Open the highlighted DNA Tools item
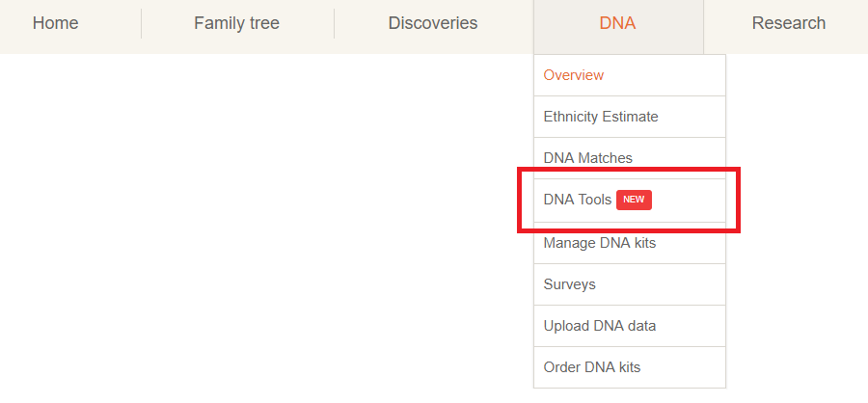 point(630,200)
